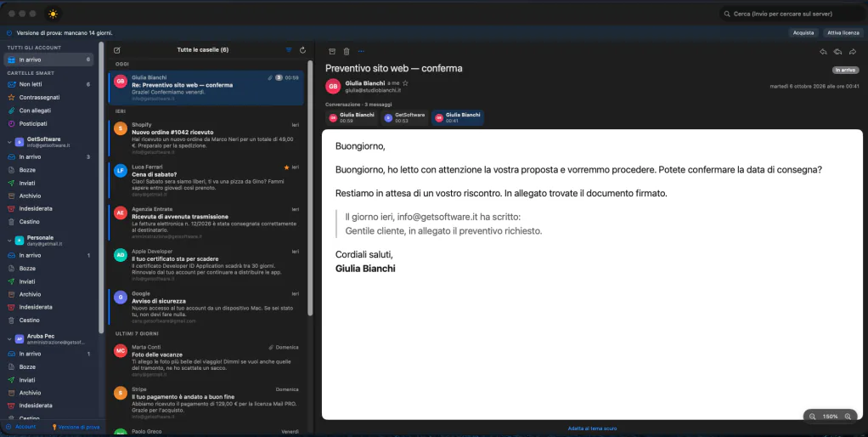868x437 pixels.
Task: Open Inviati folder under Aruba Pec
Action: 48,380
